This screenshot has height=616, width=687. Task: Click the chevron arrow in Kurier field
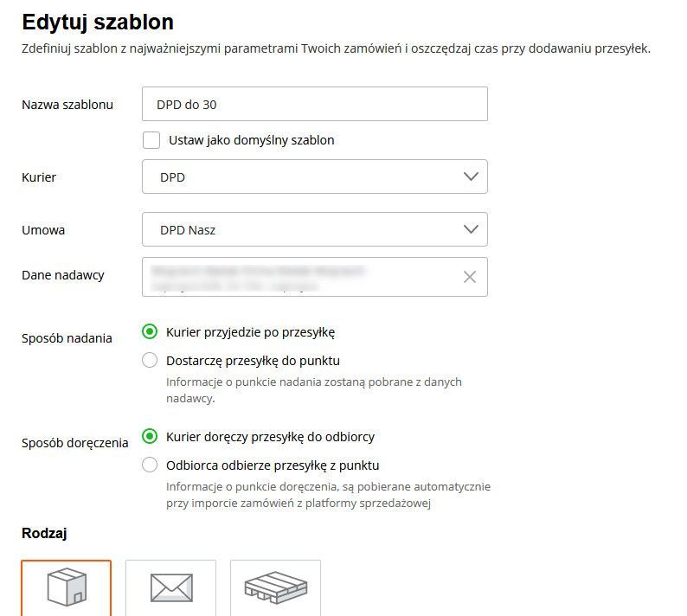point(471,176)
